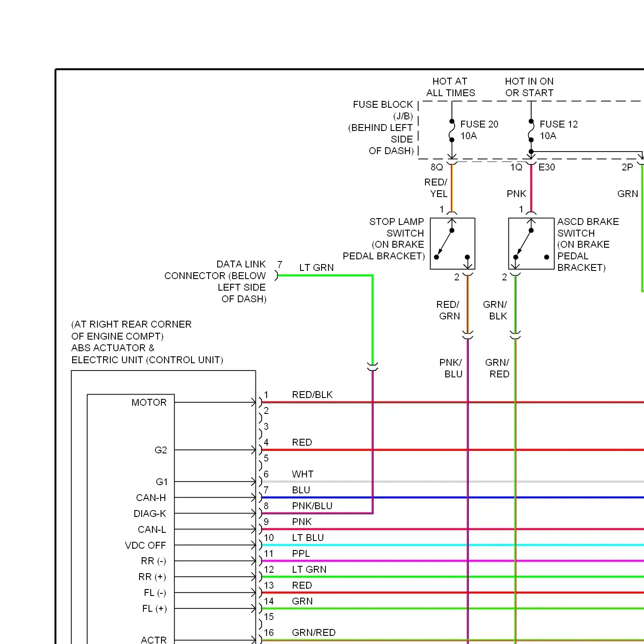Viewport: 644px width, 644px height.
Task: Click the GRN label at pin 14
Action: [x=302, y=601]
